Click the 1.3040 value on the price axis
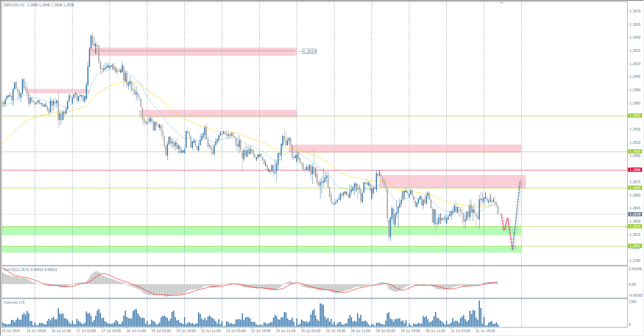Image resolution: width=644 pixels, height=336 pixels. point(635,37)
